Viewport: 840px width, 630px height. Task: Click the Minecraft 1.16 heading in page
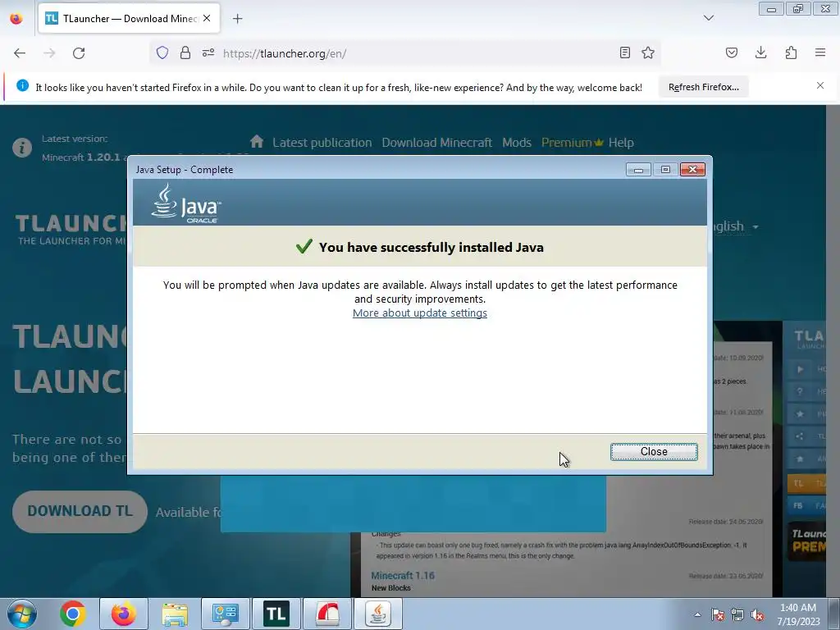pos(403,575)
